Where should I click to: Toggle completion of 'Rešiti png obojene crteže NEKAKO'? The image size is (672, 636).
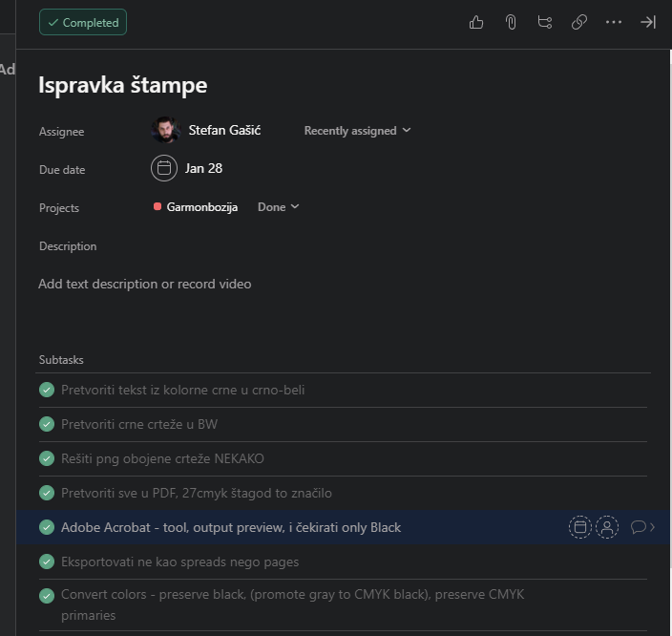(x=47, y=458)
